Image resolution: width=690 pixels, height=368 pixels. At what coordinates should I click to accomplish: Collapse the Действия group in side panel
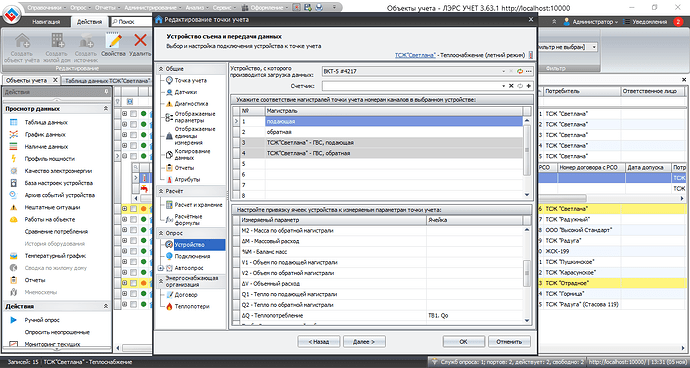click(x=105, y=306)
